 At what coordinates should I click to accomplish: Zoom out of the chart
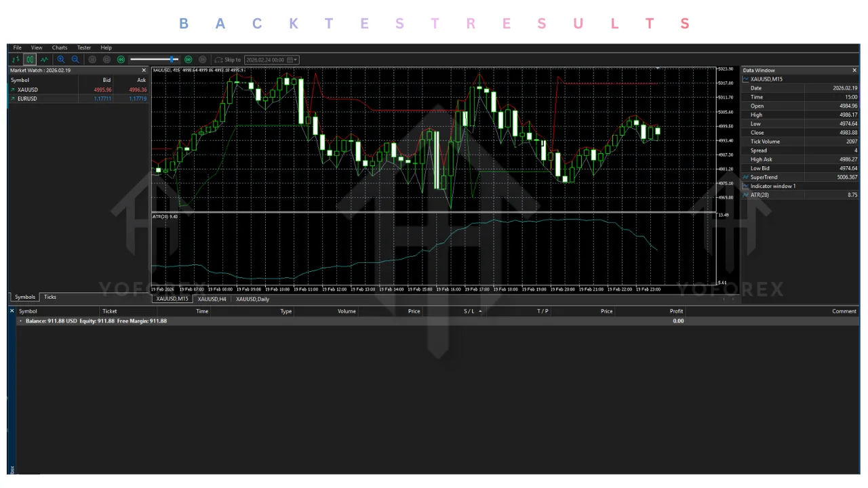point(75,60)
